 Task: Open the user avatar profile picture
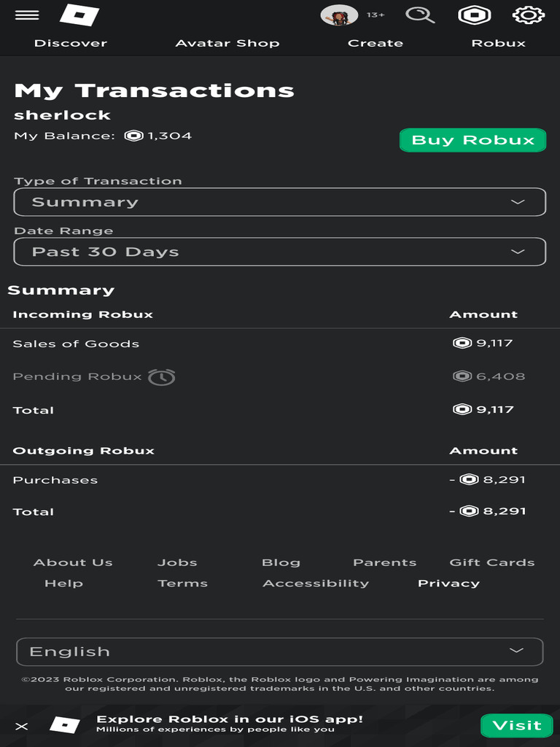tap(339, 15)
